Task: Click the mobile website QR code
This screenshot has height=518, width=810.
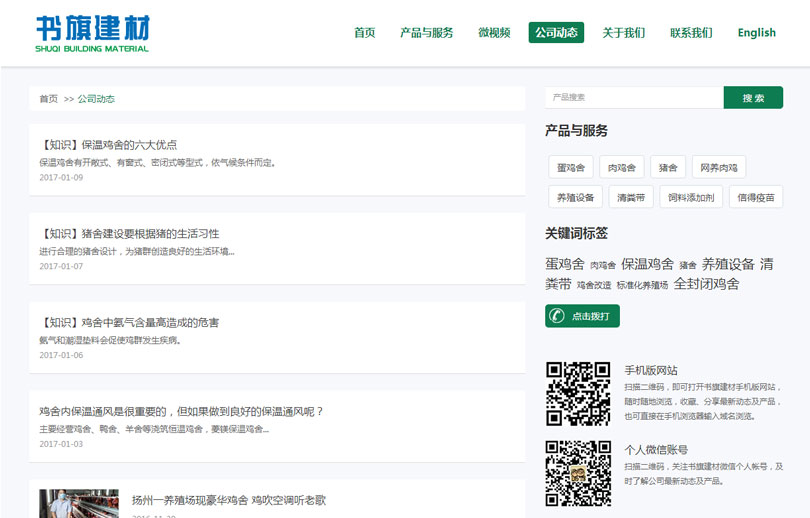Action: click(x=578, y=394)
